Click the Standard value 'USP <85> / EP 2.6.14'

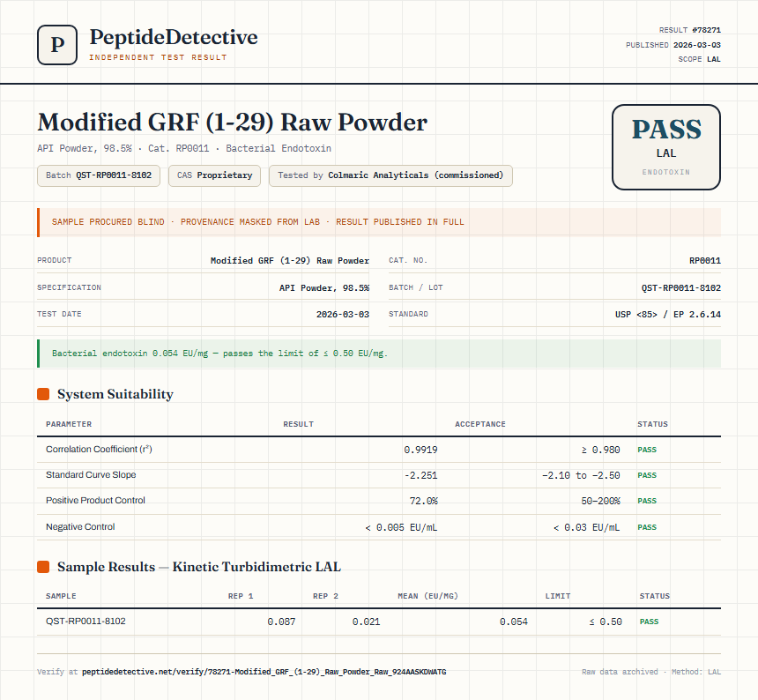tap(667, 314)
